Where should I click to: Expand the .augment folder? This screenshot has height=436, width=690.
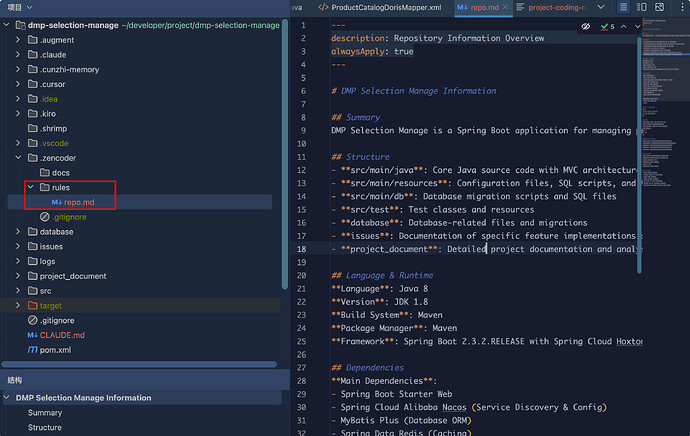click(18, 40)
